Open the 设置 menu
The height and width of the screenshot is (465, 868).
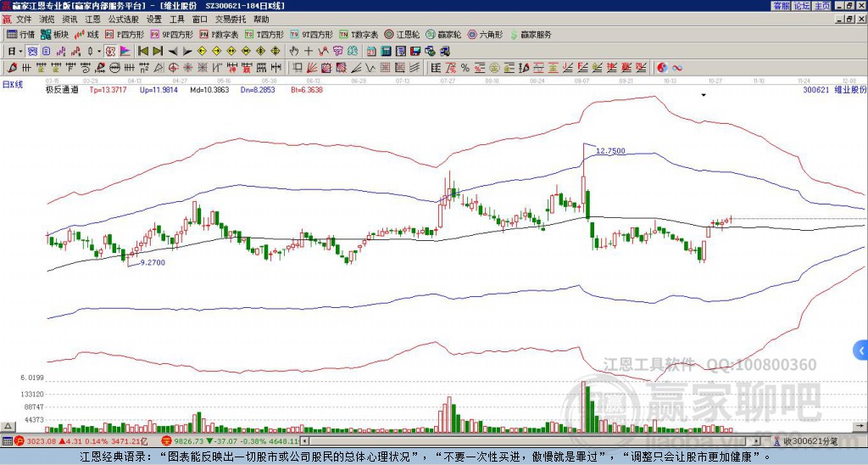tap(154, 20)
